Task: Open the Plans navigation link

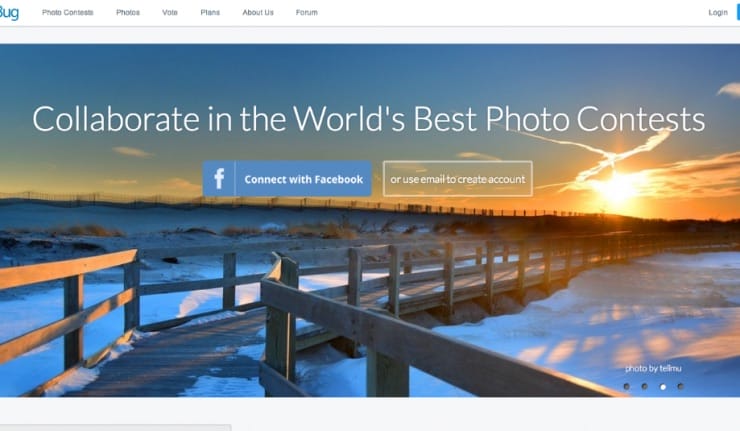Action: pos(210,12)
